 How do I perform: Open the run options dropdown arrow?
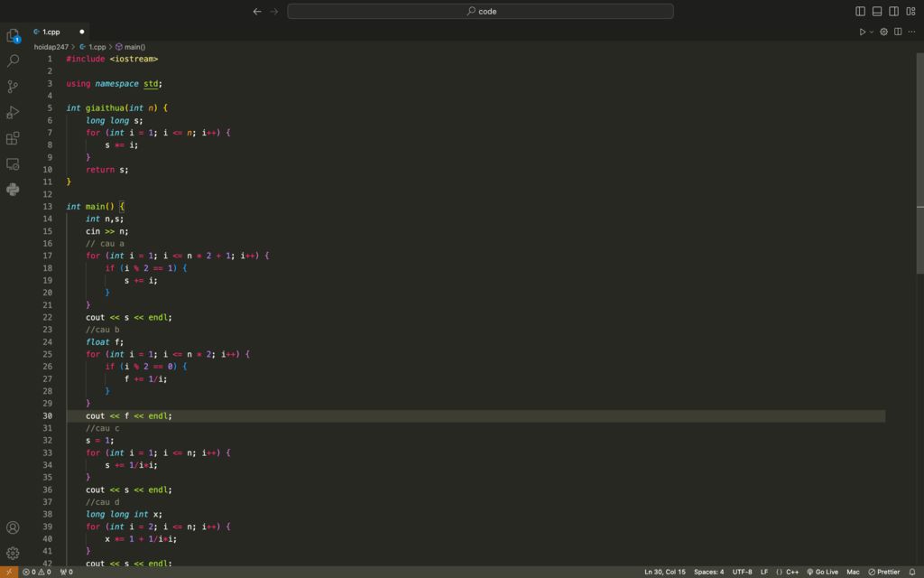pos(872,32)
